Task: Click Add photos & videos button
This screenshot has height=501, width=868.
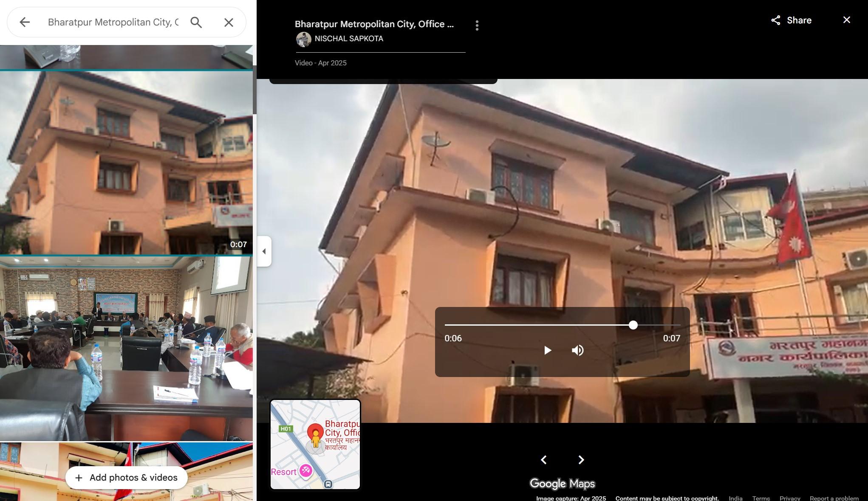Action: point(126,478)
